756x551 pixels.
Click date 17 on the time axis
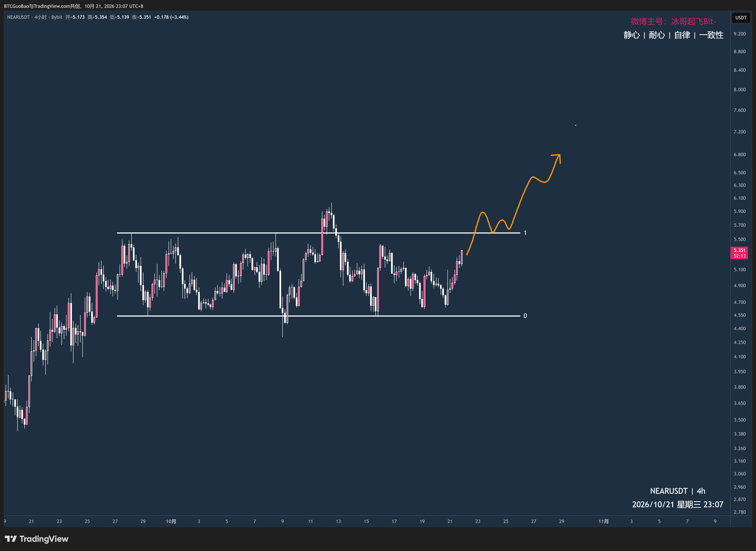tap(394, 521)
